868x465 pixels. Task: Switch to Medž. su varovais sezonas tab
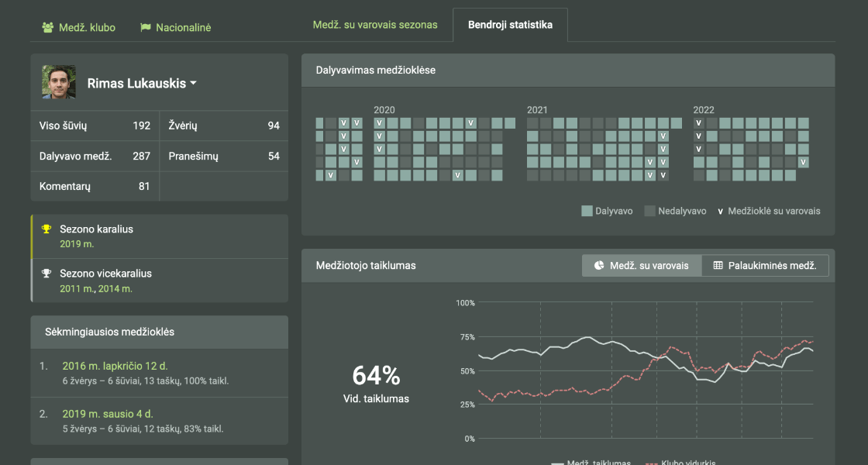click(375, 25)
